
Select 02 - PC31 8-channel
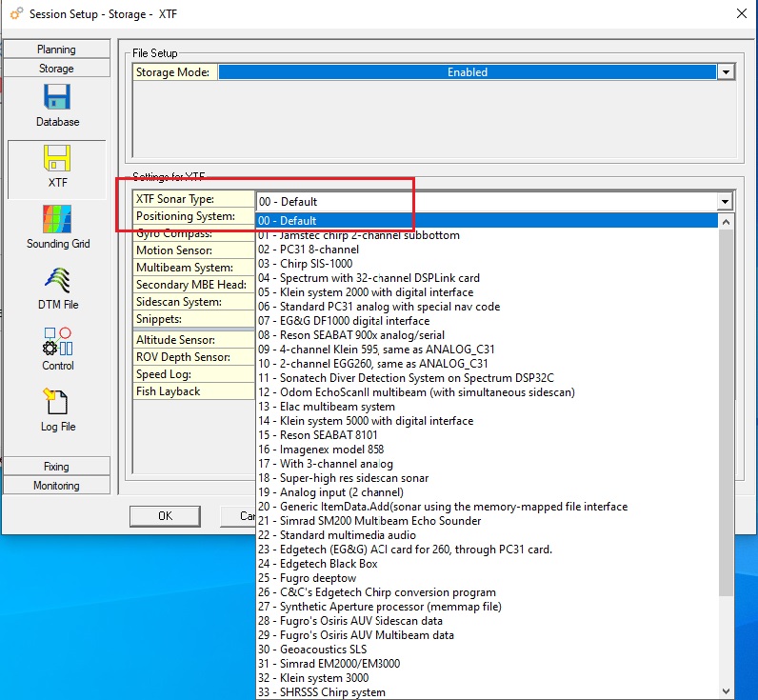pos(487,250)
